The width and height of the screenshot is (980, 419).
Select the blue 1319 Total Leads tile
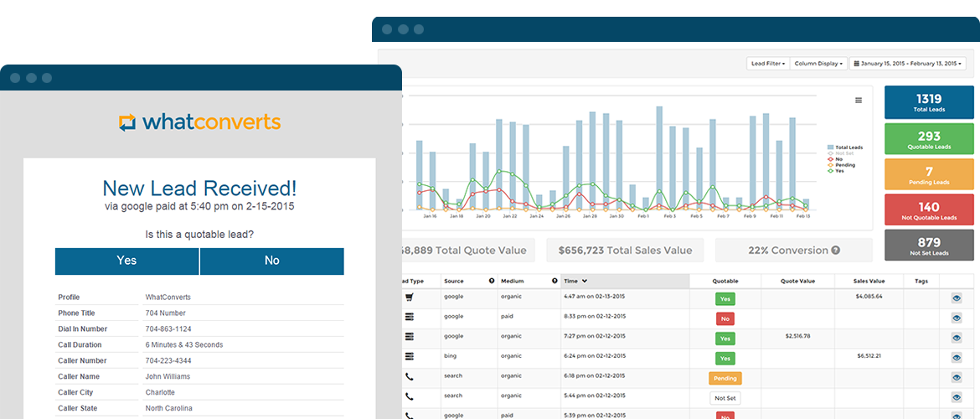point(929,102)
